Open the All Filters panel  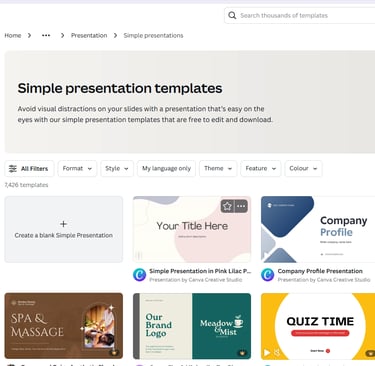click(29, 169)
